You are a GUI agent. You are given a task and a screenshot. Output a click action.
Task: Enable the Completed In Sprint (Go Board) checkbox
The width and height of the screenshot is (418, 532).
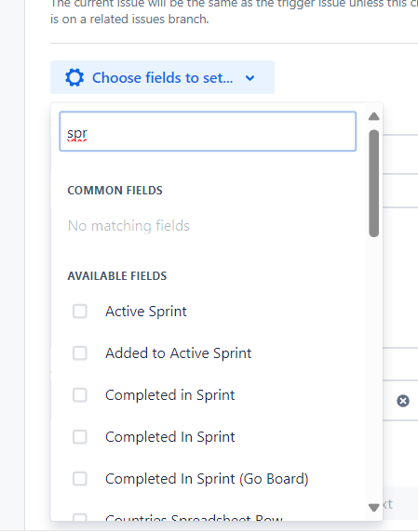(80, 479)
